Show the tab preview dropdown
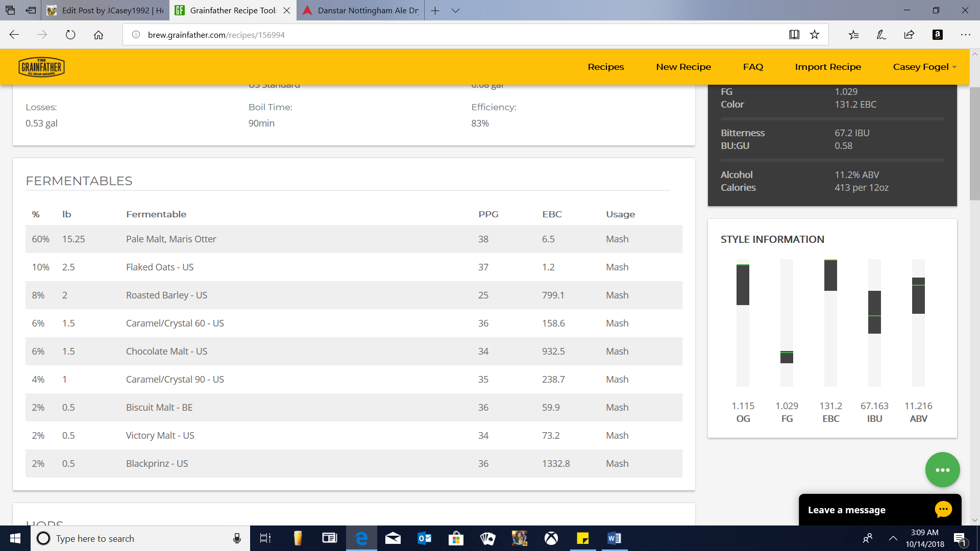980x551 pixels. point(456,10)
